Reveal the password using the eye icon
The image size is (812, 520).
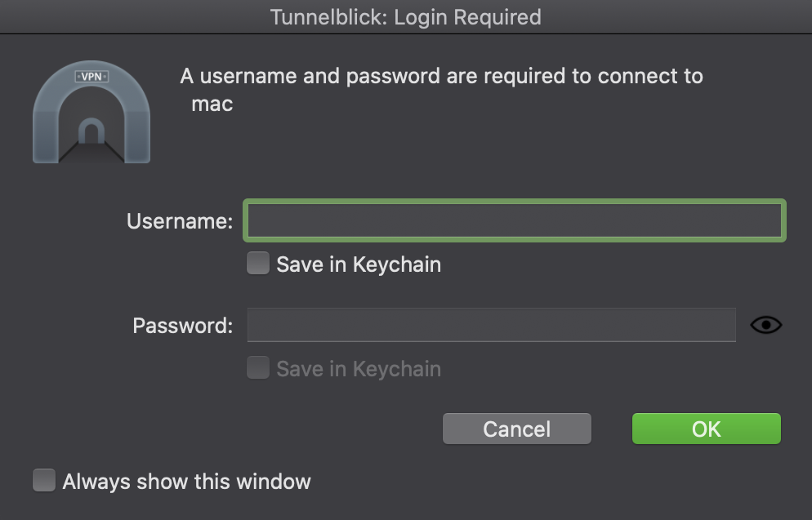pyautogui.click(x=766, y=325)
